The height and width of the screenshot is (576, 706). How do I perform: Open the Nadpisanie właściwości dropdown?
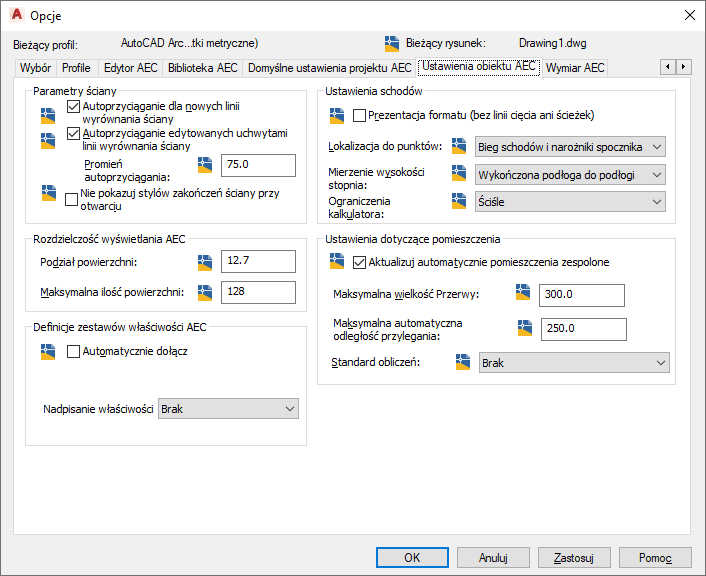228,408
